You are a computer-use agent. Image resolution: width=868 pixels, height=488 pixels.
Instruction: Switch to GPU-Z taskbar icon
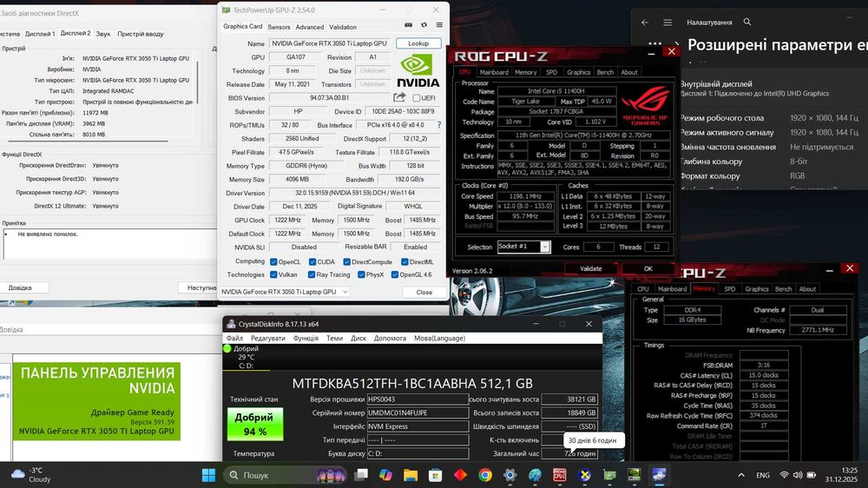(609, 475)
